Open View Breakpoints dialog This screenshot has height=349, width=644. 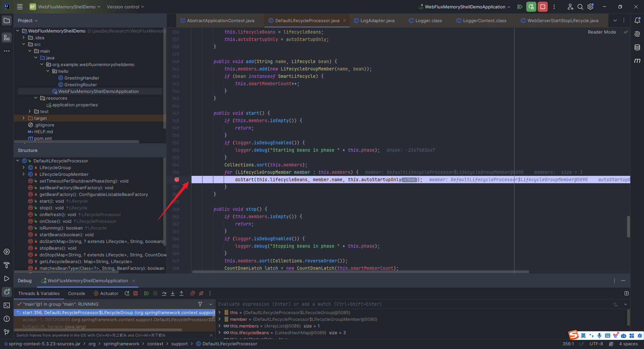[x=193, y=293]
